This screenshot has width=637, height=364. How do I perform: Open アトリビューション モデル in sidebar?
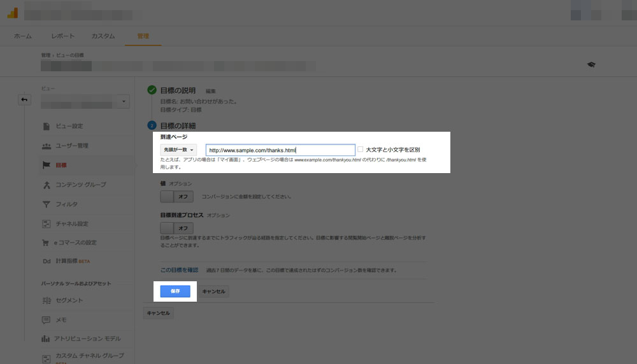point(87,339)
